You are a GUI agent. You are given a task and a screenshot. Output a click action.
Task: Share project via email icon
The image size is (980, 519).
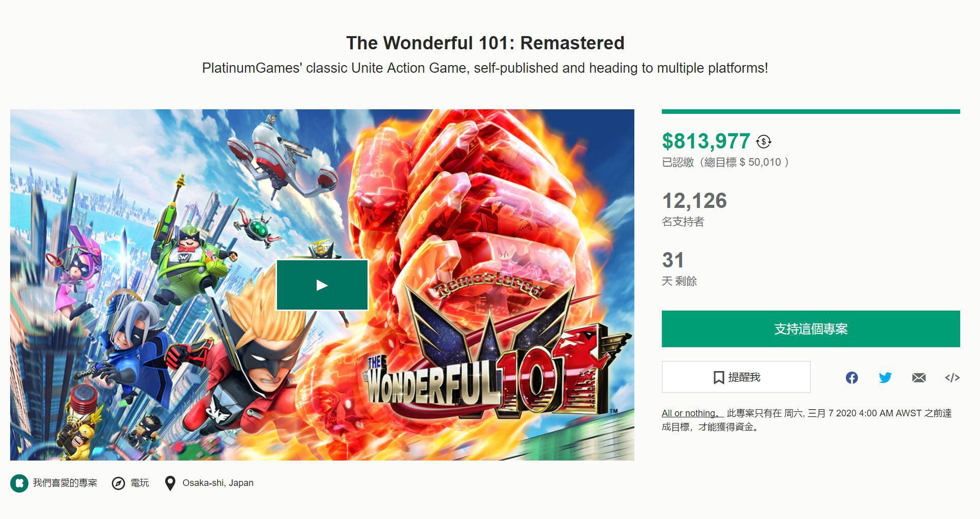(918, 378)
